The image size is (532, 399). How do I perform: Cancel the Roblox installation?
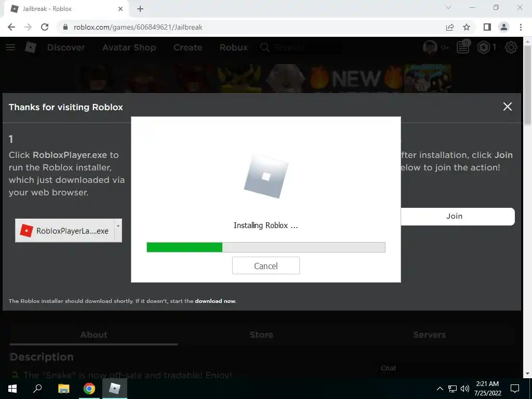(x=265, y=265)
